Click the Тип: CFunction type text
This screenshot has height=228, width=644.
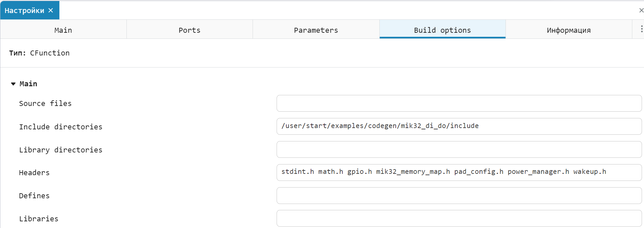39,53
